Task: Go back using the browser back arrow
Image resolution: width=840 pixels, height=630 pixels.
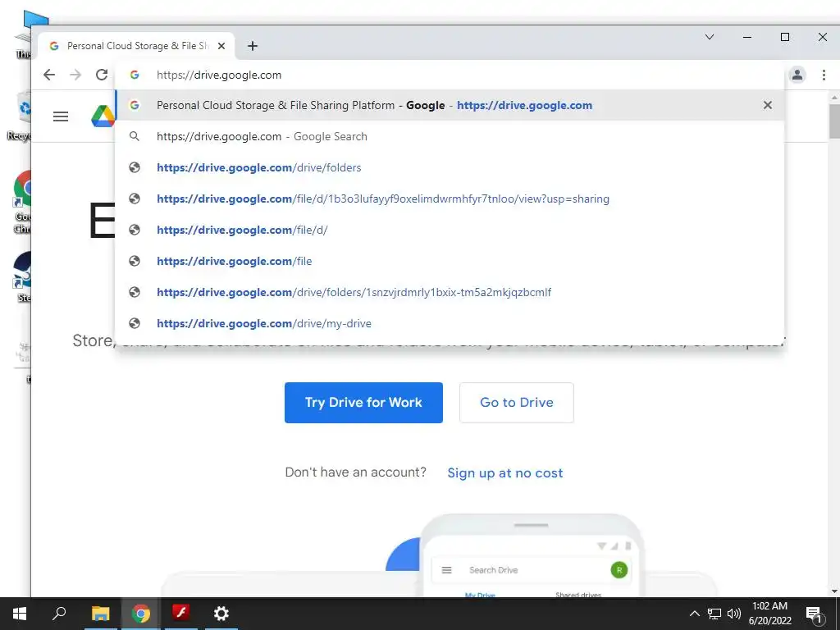Action: coord(49,75)
